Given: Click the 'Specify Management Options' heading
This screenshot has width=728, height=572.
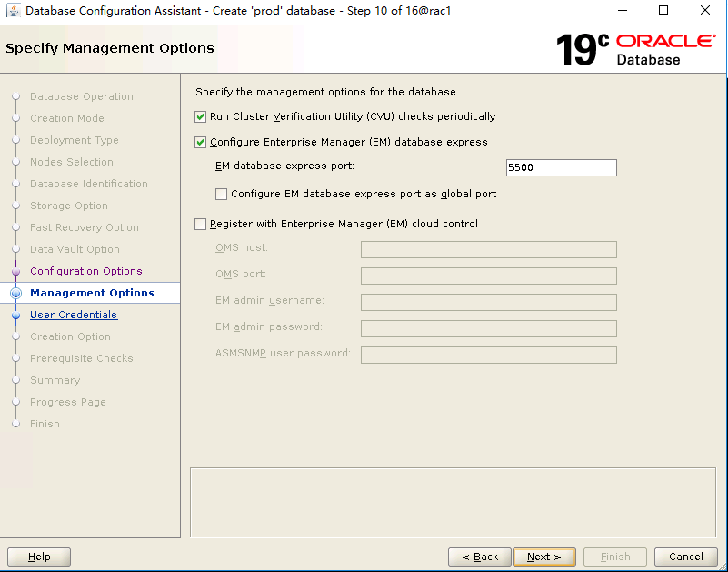Looking at the screenshot, I should 110,48.
